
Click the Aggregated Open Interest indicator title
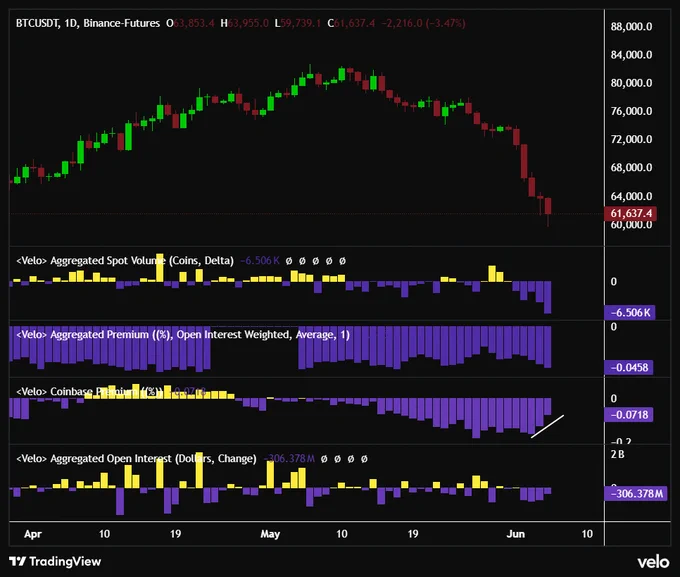pyautogui.click(x=136, y=459)
